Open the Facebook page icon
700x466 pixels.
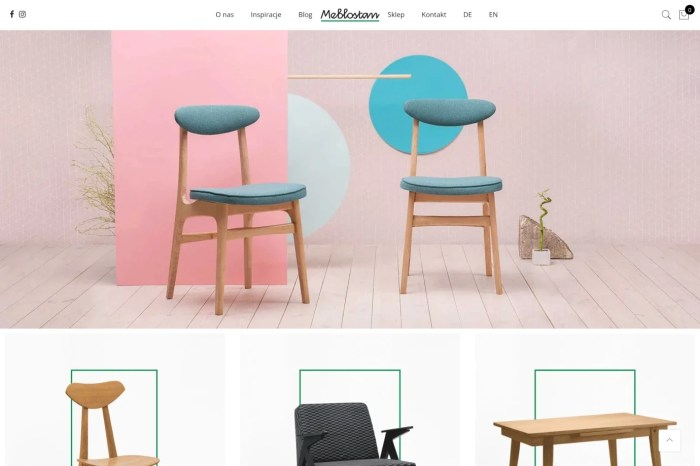(12, 14)
